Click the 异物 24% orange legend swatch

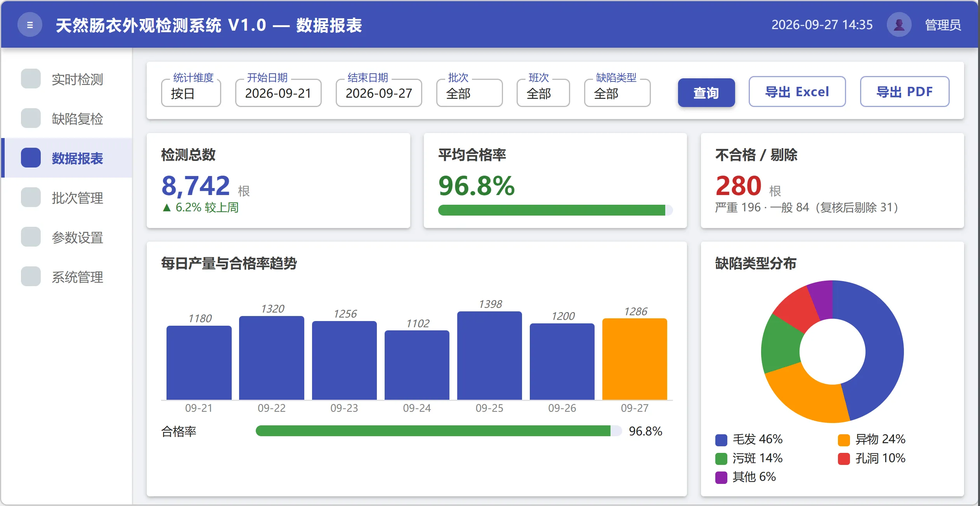pyautogui.click(x=844, y=440)
